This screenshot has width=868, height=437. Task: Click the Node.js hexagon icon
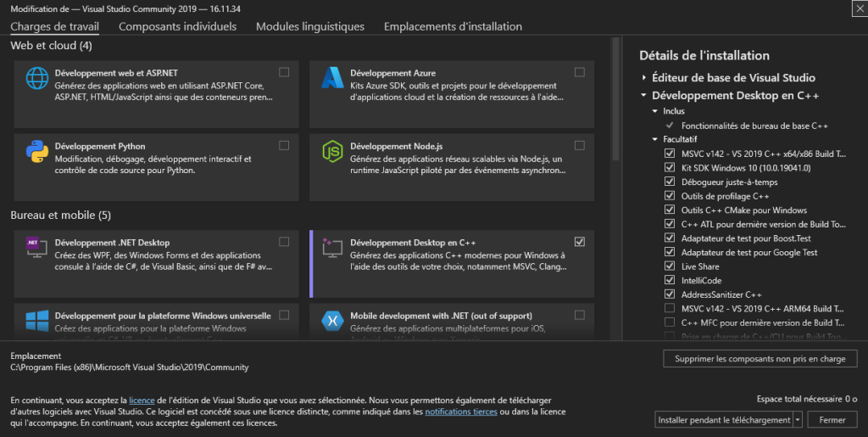pos(332,152)
